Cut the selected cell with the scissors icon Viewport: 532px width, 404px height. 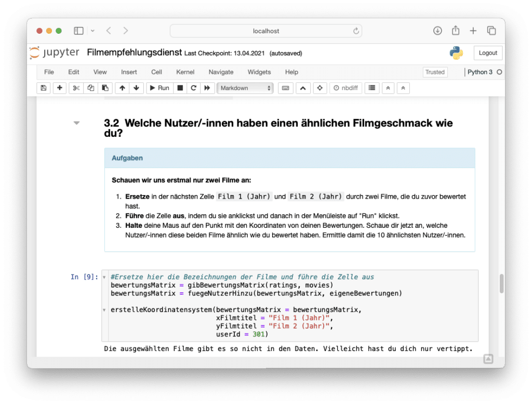[x=75, y=88]
